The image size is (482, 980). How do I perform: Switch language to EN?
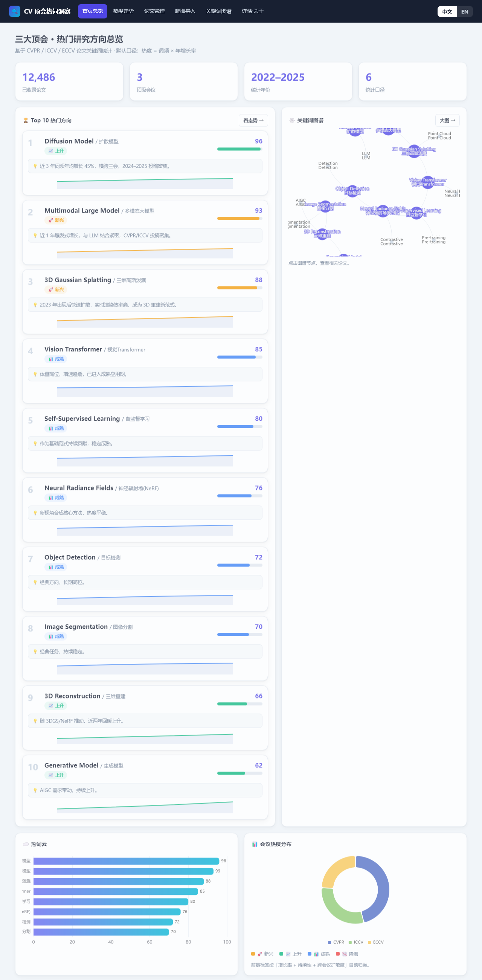click(x=465, y=11)
